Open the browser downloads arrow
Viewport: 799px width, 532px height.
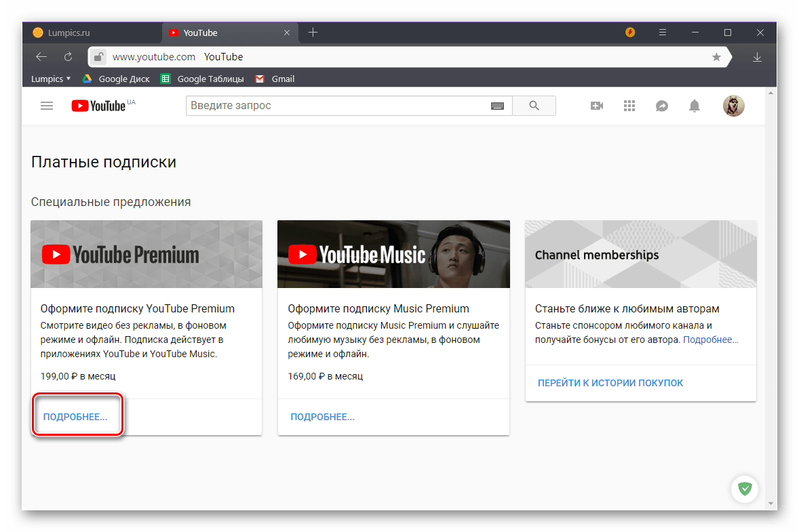click(757, 57)
